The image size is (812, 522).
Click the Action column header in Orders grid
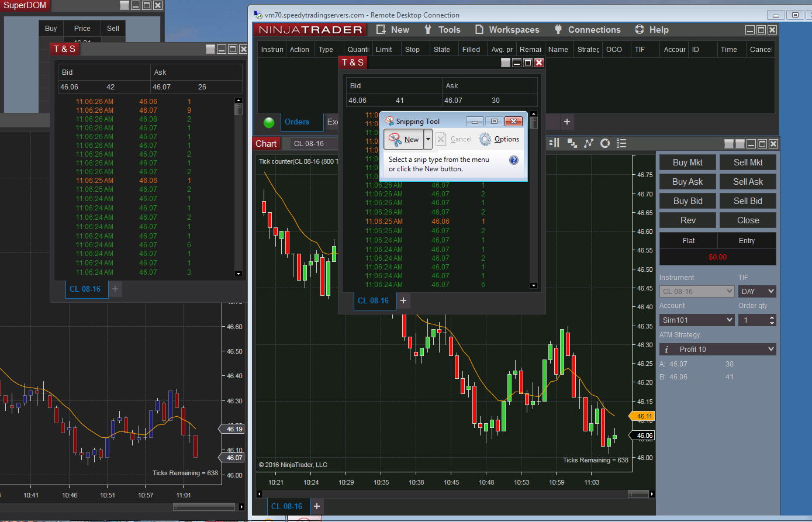pyautogui.click(x=300, y=50)
